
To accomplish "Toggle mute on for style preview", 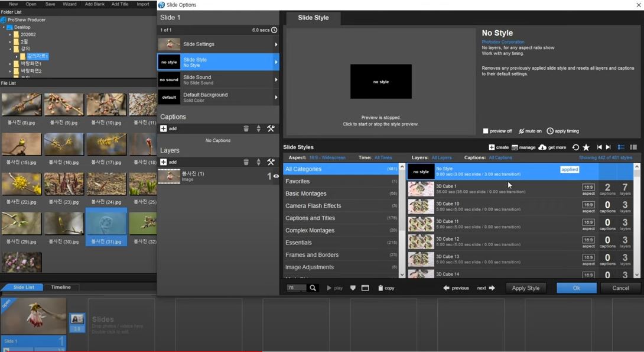I will click(x=530, y=131).
